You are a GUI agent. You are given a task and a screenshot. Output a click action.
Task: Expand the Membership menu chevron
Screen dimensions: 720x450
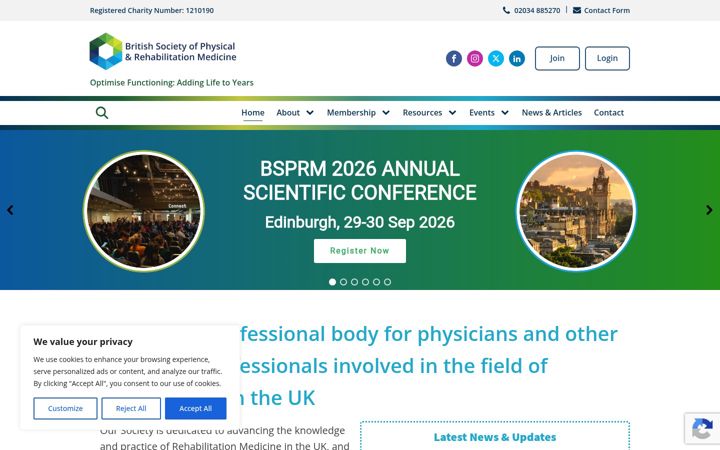(386, 112)
